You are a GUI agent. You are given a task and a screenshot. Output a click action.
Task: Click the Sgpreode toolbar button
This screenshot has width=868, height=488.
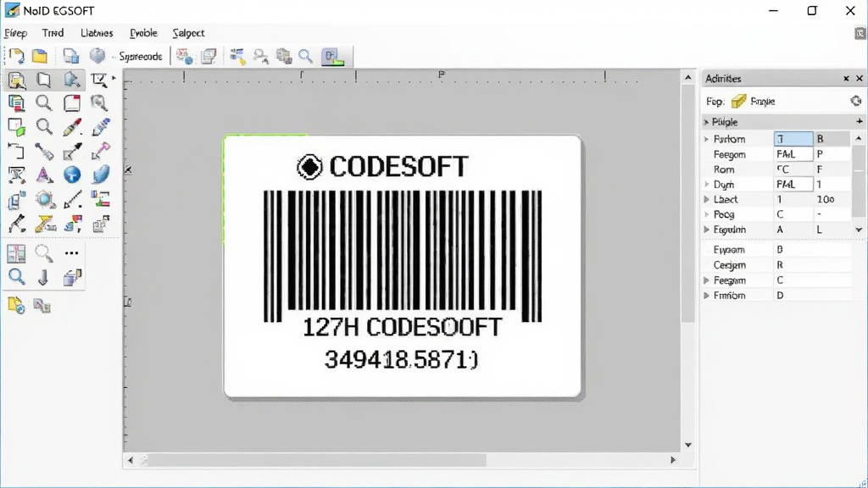[x=141, y=57]
